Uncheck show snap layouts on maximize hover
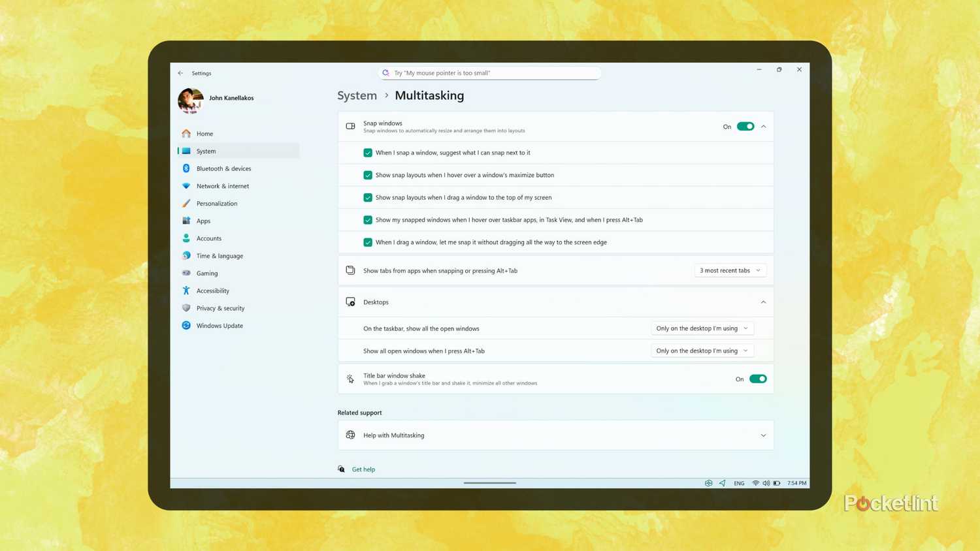 368,175
